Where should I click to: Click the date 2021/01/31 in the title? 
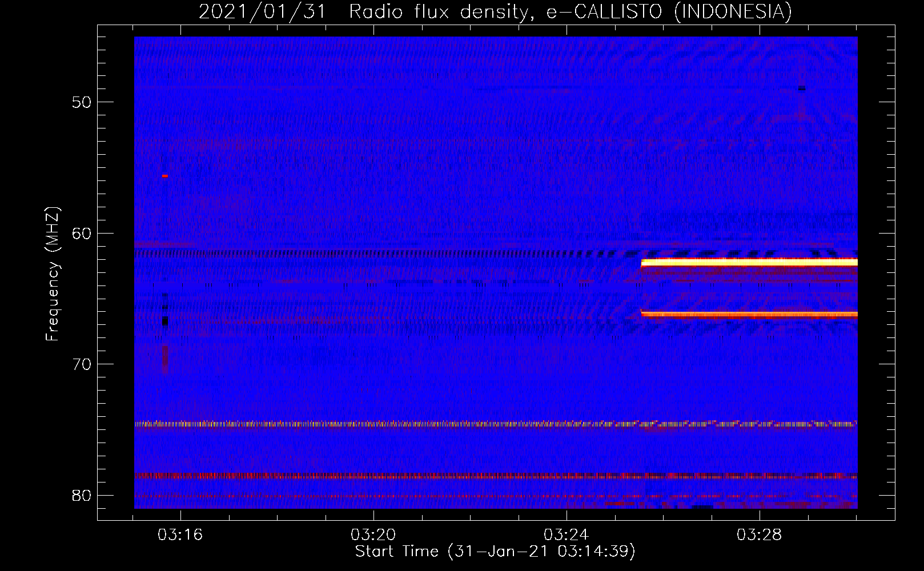262,11
